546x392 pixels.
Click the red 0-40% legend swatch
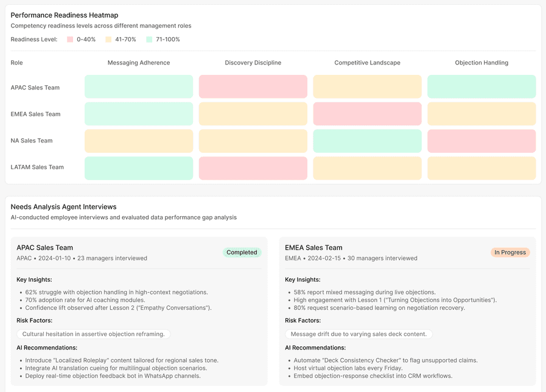pos(70,40)
